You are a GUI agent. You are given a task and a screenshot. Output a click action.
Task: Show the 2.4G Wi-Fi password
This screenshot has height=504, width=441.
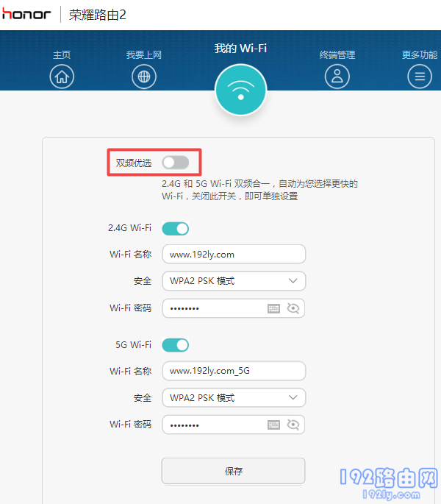point(293,308)
